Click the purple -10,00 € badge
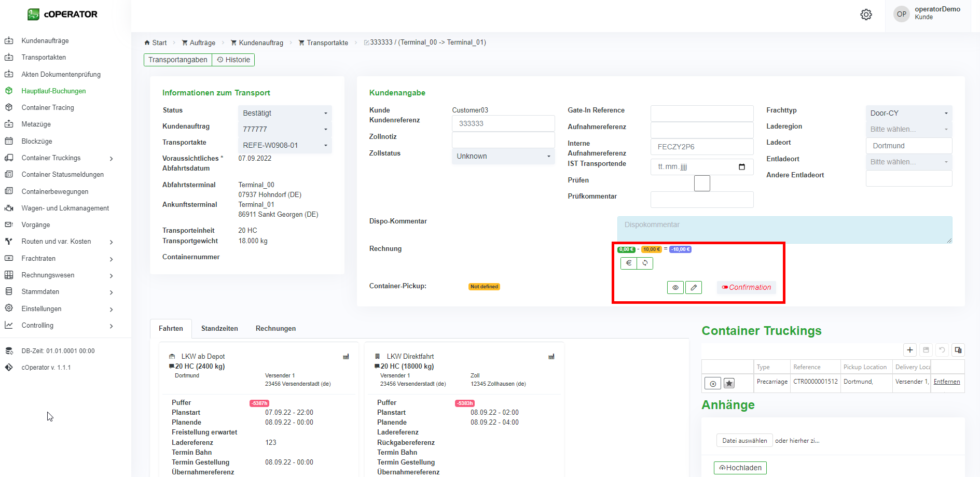Screen dimensions: 980x477 click(x=680, y=249)
